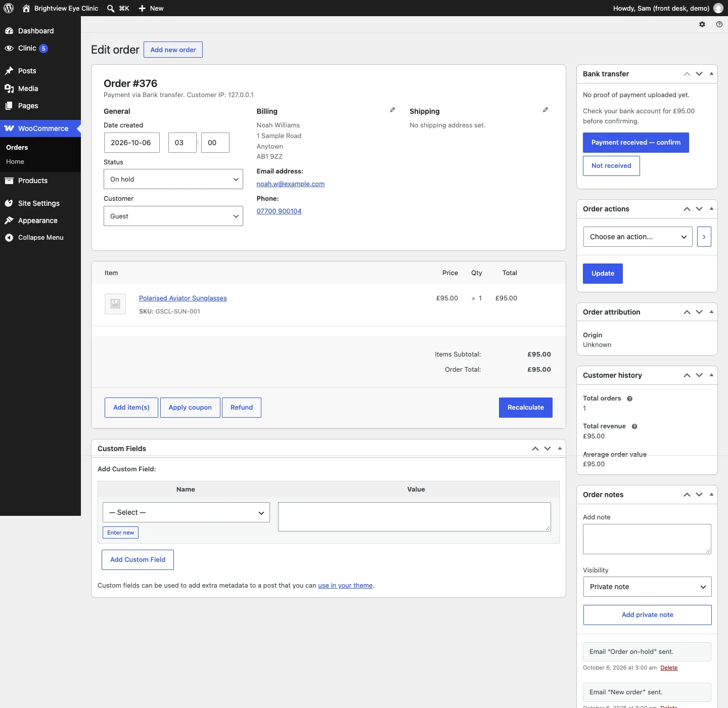Collapse the Custom Fields panel toggle

pyautogui.click(x=560, y=449)
